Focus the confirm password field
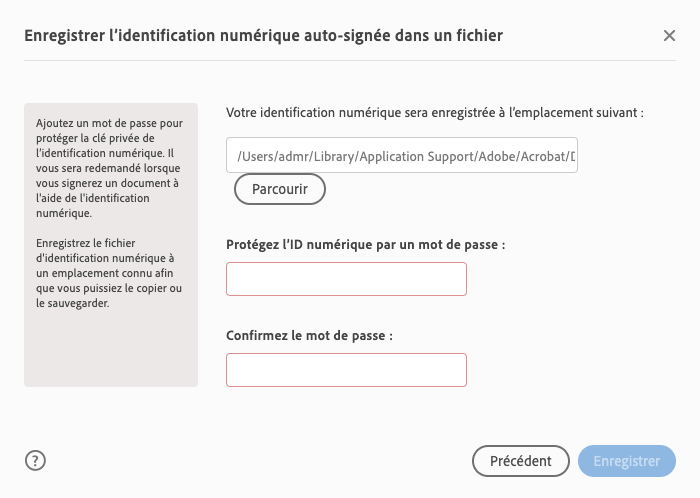 click(x=346, y=369)
